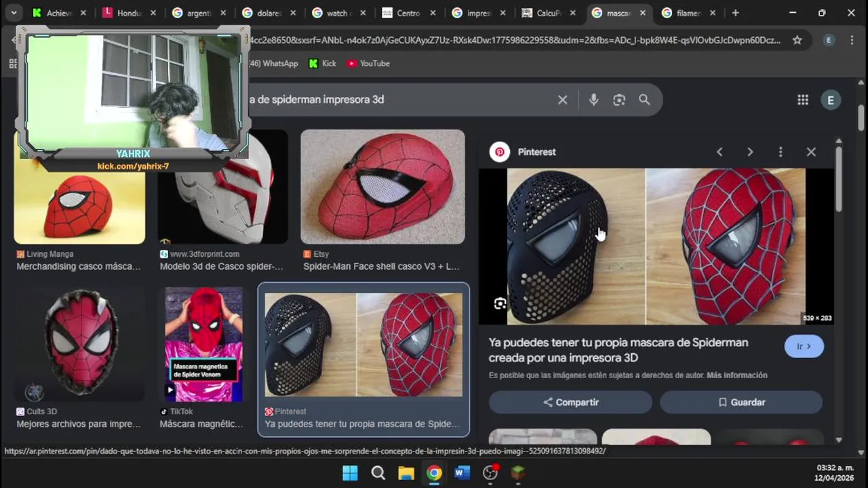Click the Ir button to visit page

pos(804,346)
